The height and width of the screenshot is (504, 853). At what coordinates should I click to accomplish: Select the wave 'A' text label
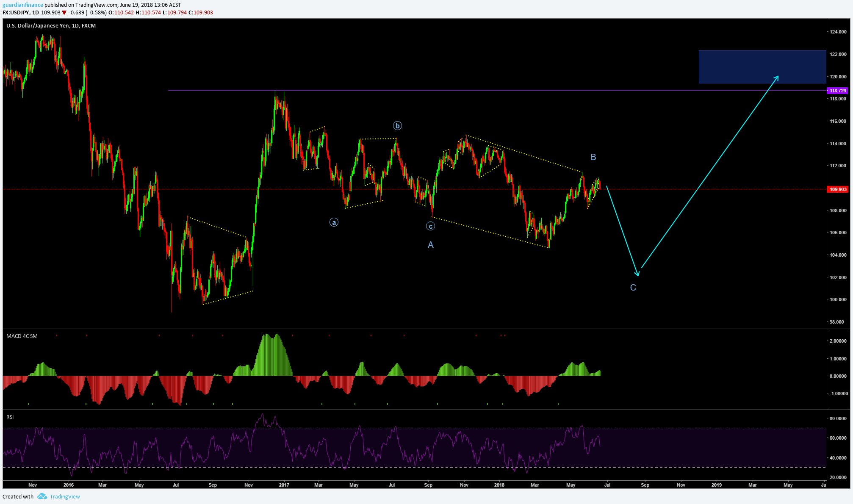431,245
